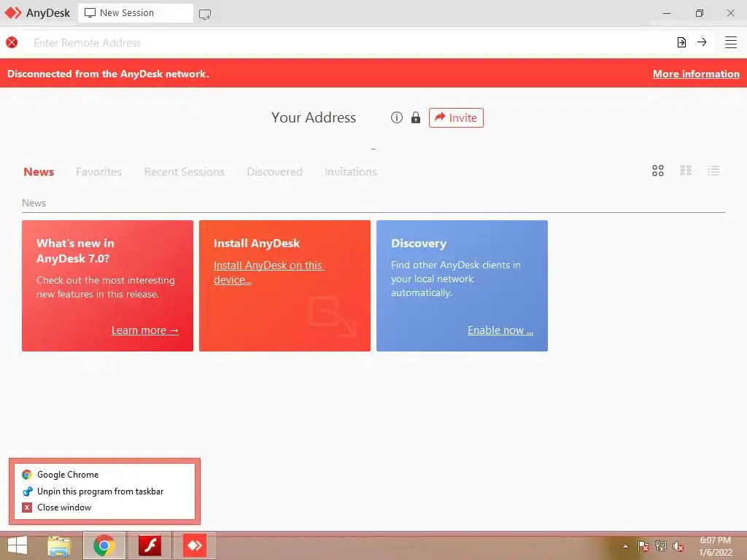Click the Chrome taskbar icon
Screen dimensions: 747x560
104,545
